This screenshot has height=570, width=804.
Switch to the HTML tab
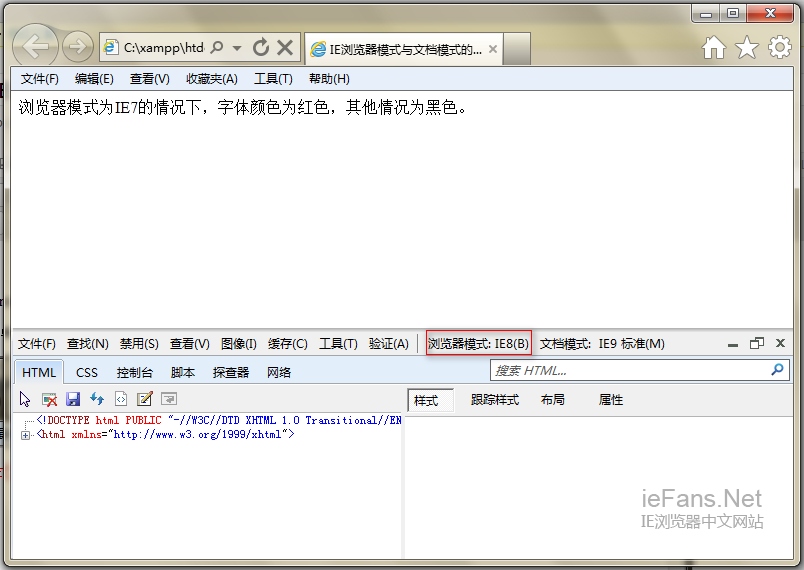point(38,373)
